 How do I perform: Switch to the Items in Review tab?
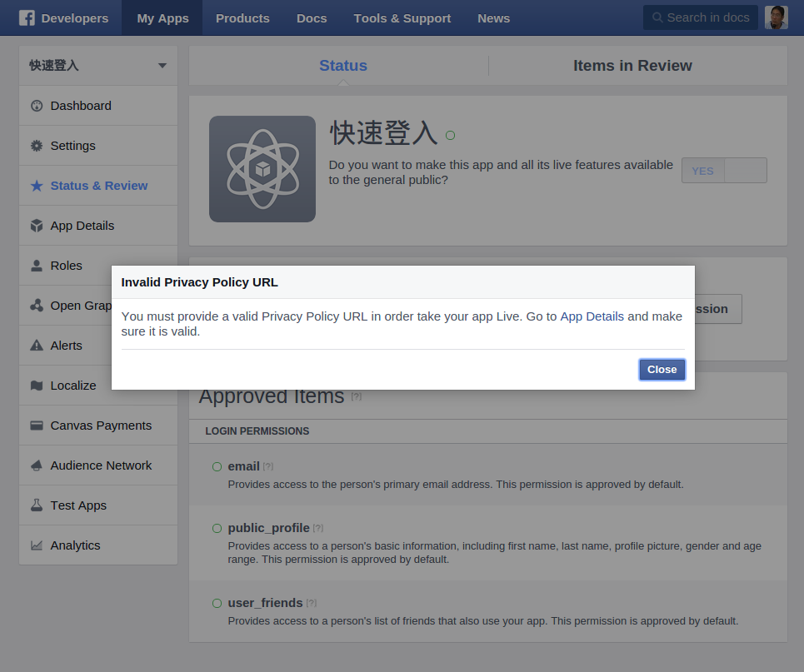pos(632,66)
